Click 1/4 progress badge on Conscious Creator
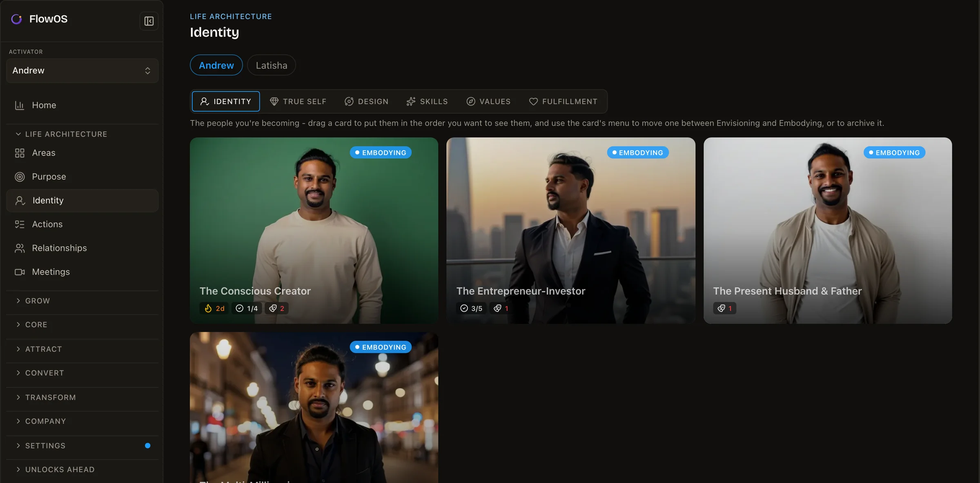 [247, 308]
